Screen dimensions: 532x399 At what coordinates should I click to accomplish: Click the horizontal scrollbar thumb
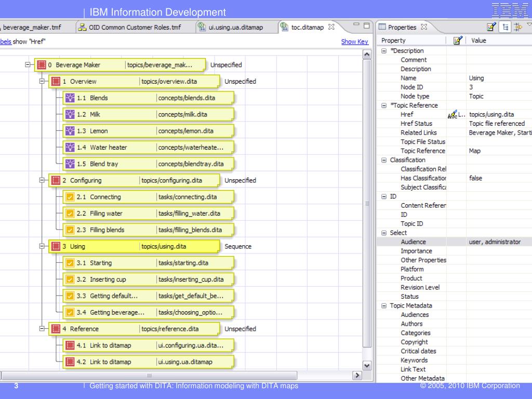pyautogui.click(x=149, y=375)
